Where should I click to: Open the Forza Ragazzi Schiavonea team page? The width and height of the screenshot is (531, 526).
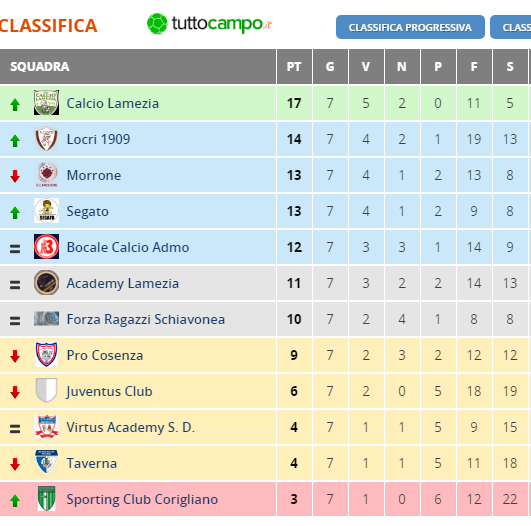coord(146,319)
